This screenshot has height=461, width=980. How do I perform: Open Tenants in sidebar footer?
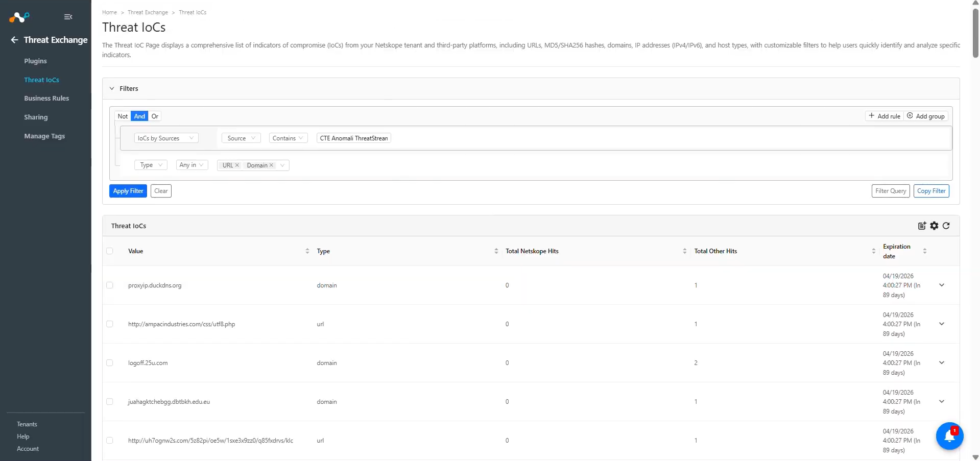click(27, 424)
